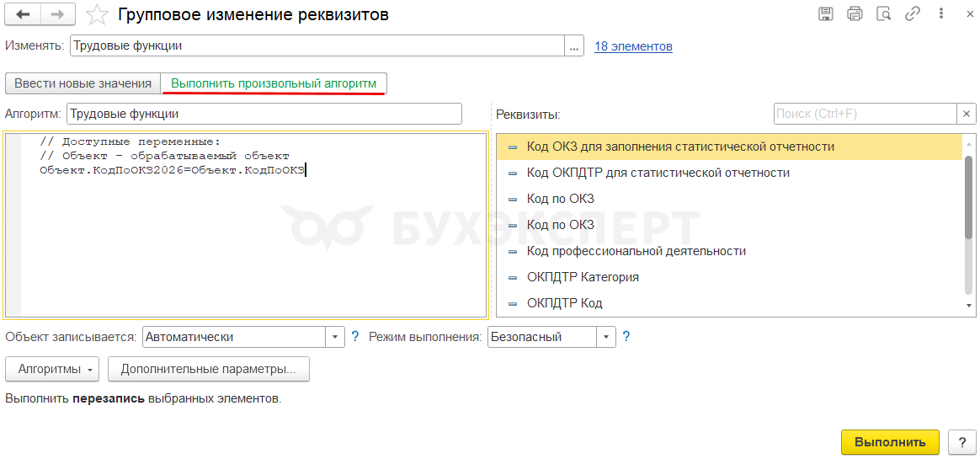The width and height of the screenshot is (980, 459).
Task: Open the Алгоритмы dropdown button
Action: [x=52, y=369]
